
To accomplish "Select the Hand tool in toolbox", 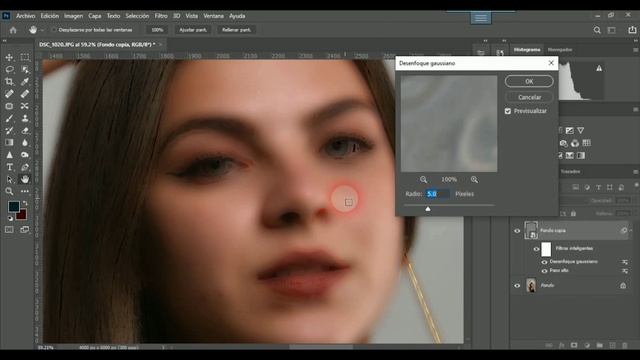I will (25, 179).
